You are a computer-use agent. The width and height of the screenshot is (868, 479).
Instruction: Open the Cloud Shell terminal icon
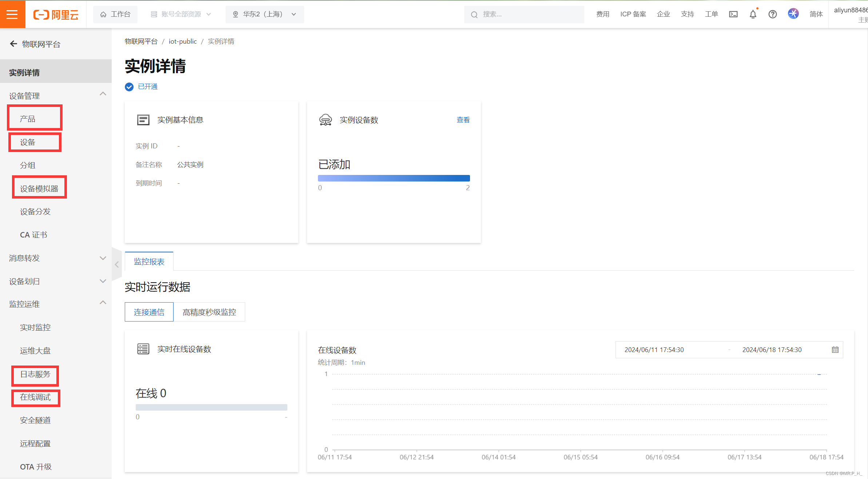point(733,14)
